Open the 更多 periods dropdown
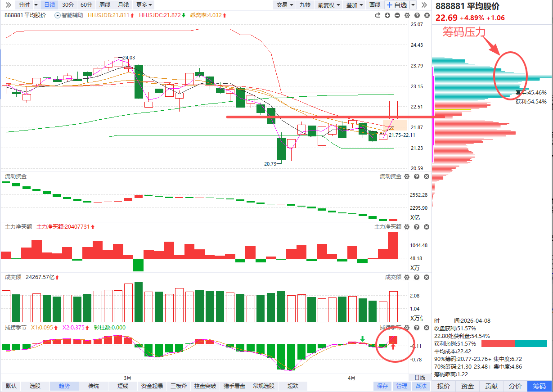553x392 pixels. click(x=144, y=5)
